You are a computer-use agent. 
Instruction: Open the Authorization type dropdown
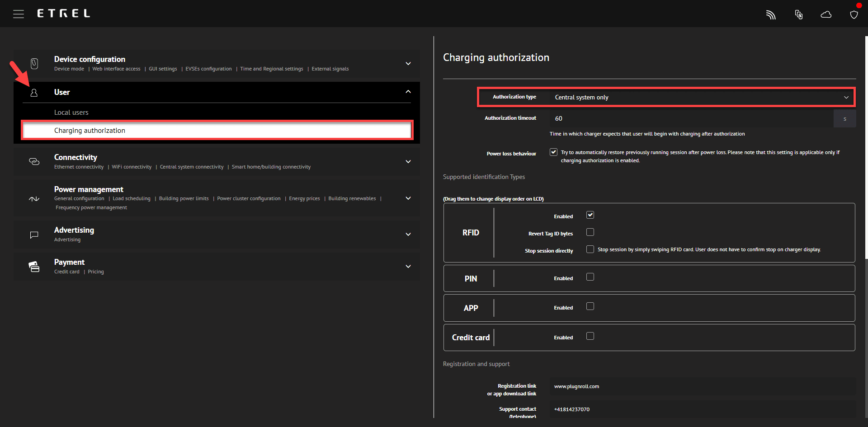702,97
